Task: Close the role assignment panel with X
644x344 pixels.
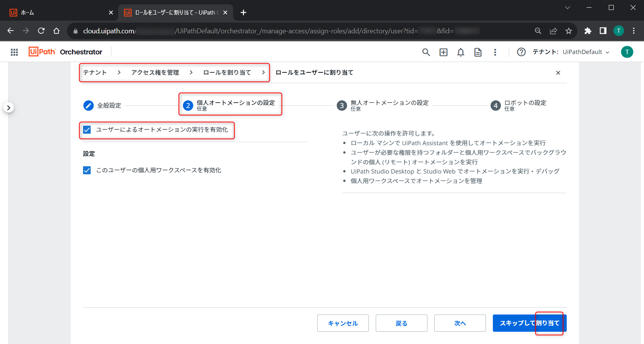Action: 558,73
